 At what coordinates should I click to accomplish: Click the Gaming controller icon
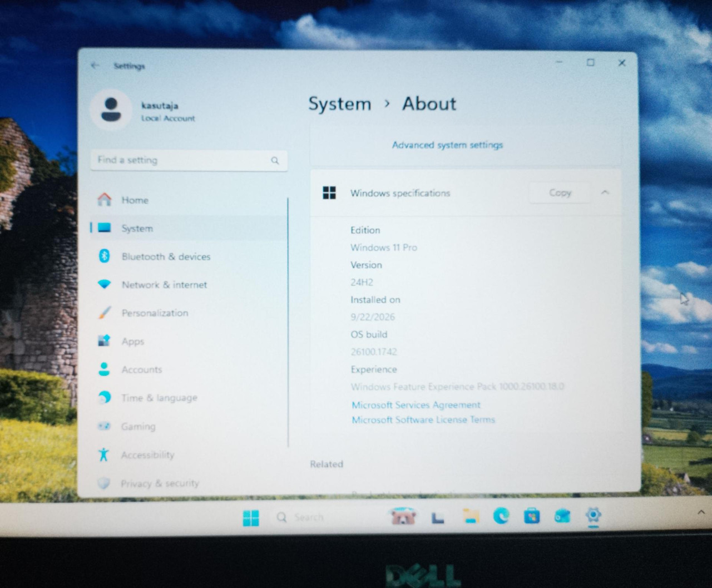[104, 426]
